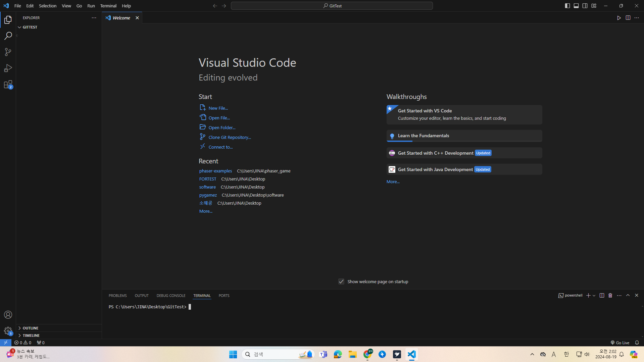
Task: Click the New File... link
Action: tap(218, 108)
